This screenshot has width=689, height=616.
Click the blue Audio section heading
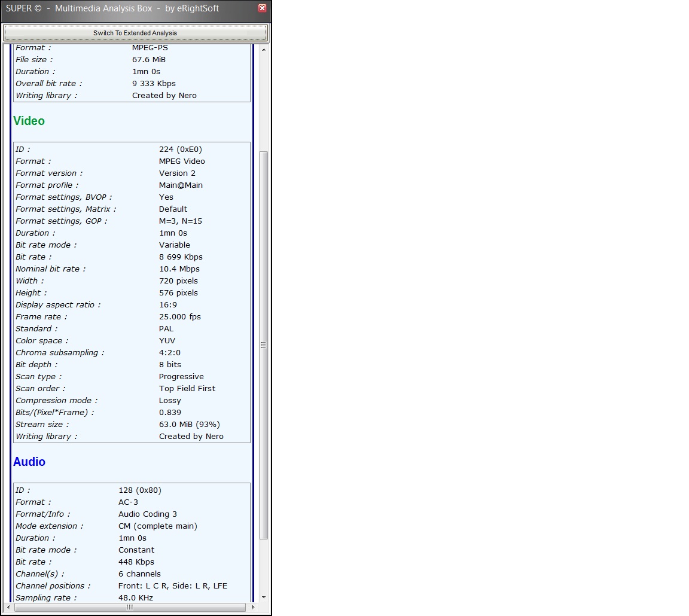(29, 462)
